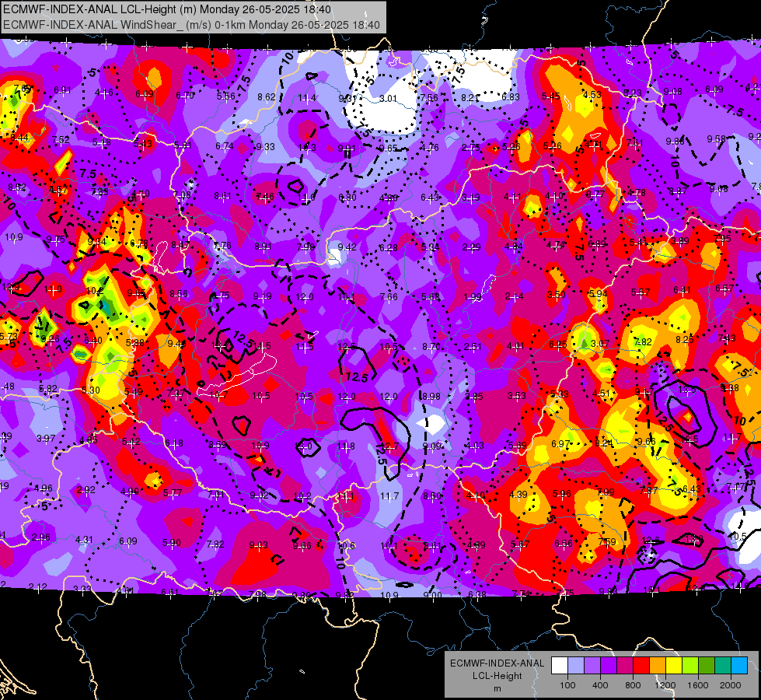Click the wind shear value 9.42
The image size is (761, 700).
(x=347, y=247)
